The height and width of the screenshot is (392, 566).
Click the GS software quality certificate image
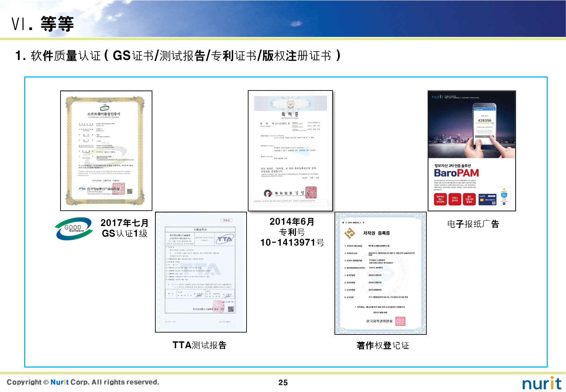106,151
